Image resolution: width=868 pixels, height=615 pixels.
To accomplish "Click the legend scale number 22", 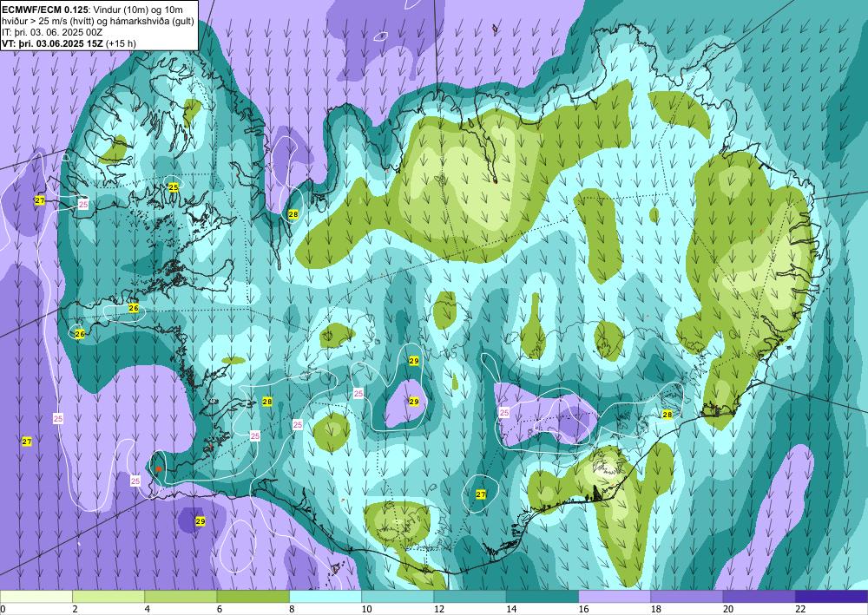I will tap(800, 609).
